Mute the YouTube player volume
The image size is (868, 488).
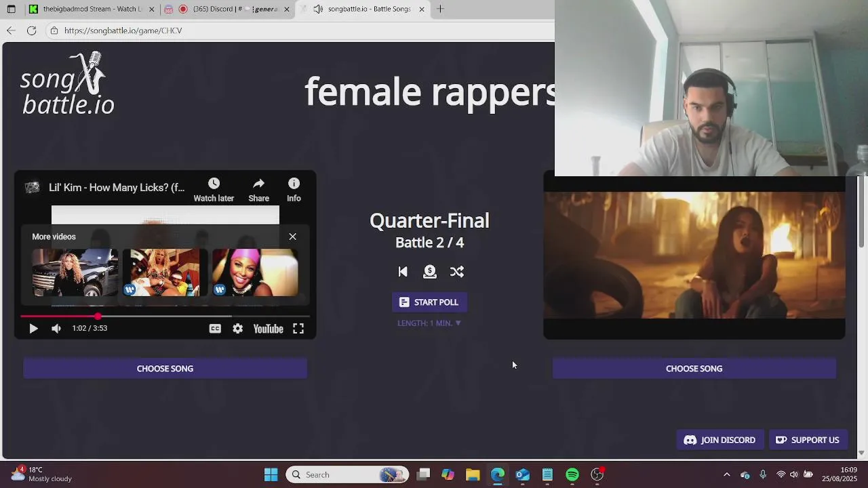[56, 329]
